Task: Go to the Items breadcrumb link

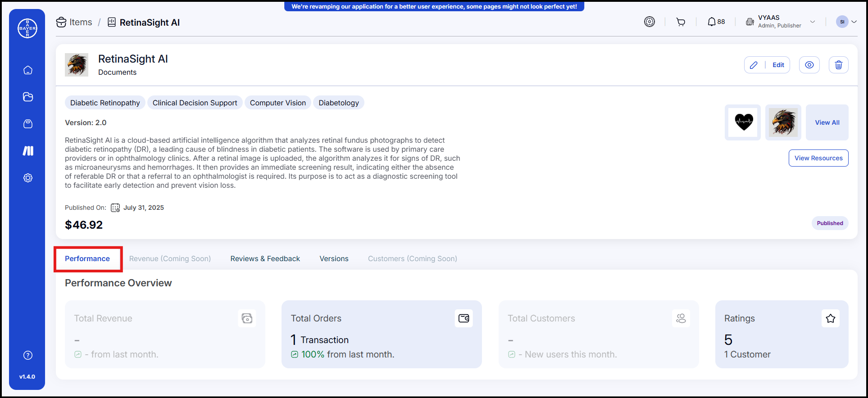Action: 81,22
